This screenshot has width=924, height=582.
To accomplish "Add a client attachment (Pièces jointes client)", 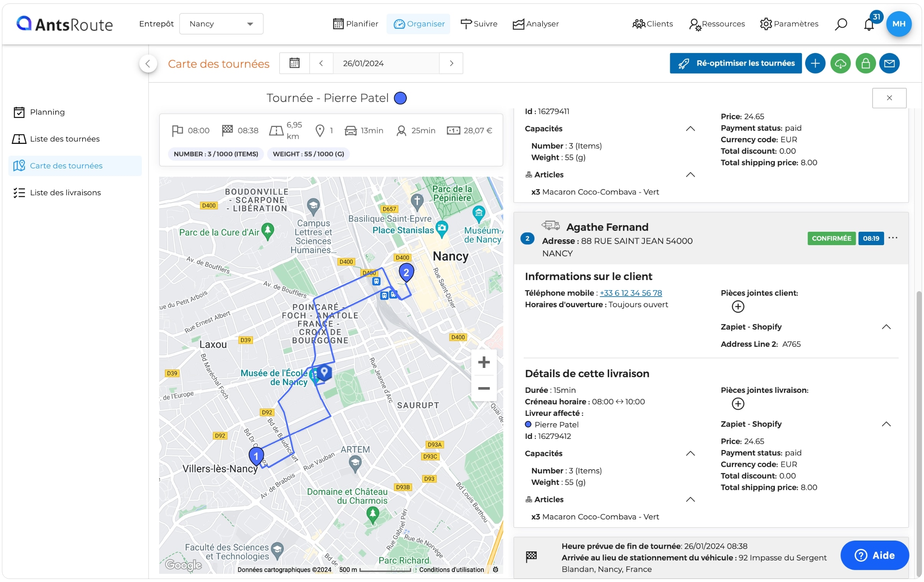I will 738,307.
